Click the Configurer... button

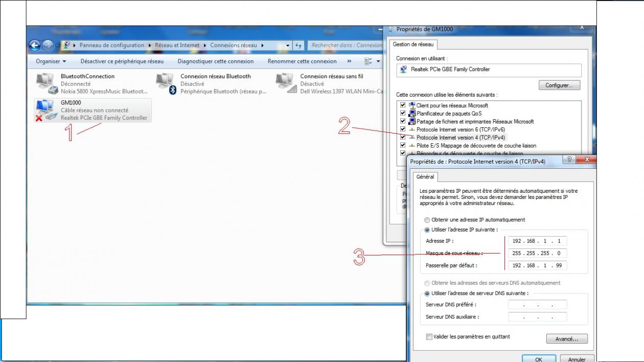pos(559,85)
